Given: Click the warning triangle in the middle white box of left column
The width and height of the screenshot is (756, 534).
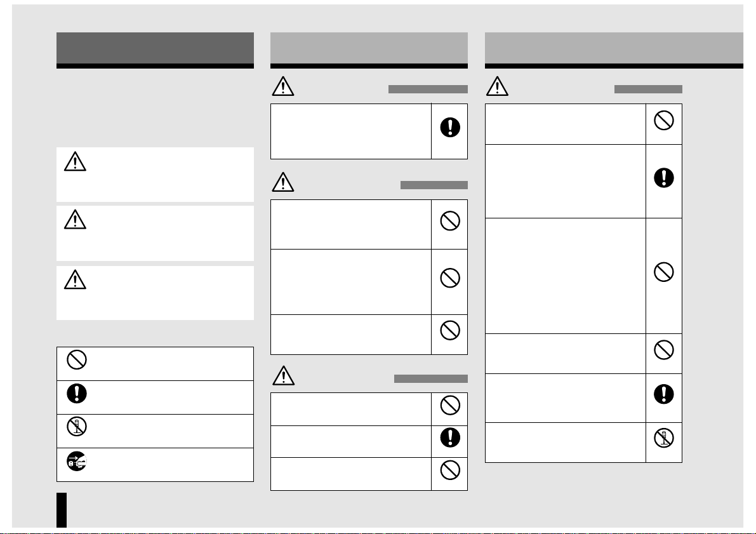Looking at the screenshot, I should [75, 220].
